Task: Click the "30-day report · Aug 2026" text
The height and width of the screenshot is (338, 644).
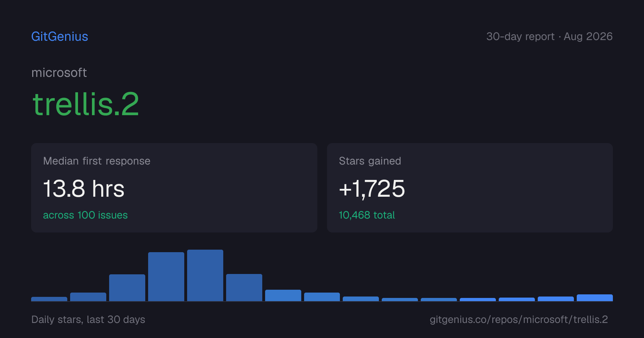Action: (x=550, y=36)
